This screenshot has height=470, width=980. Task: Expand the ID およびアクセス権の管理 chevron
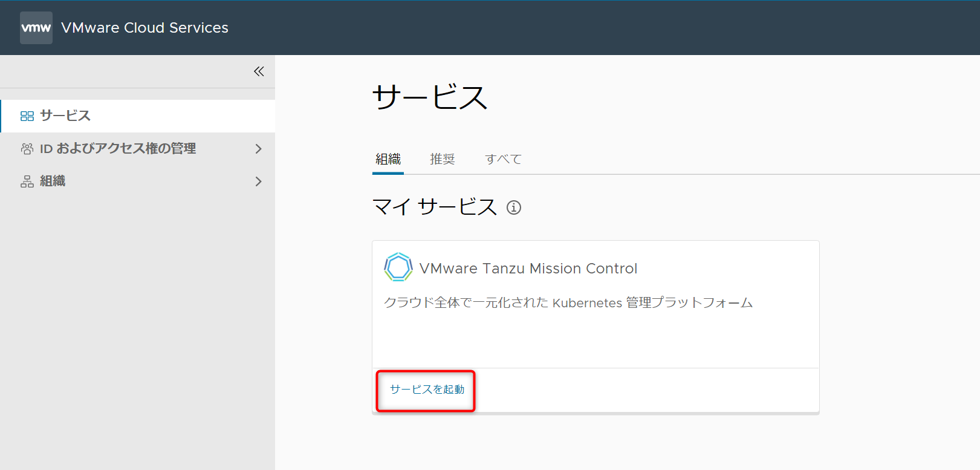pos(259,149)
